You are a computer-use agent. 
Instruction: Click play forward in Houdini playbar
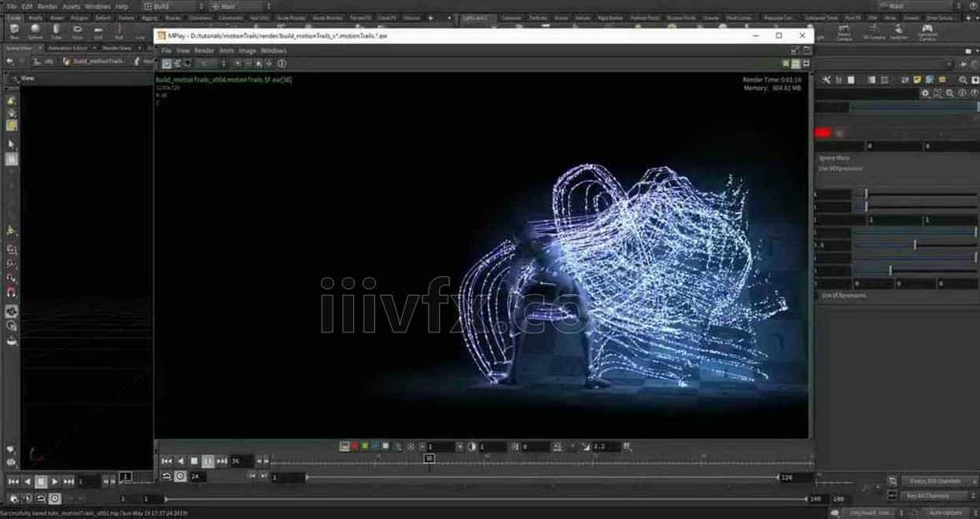click(54, 481)
